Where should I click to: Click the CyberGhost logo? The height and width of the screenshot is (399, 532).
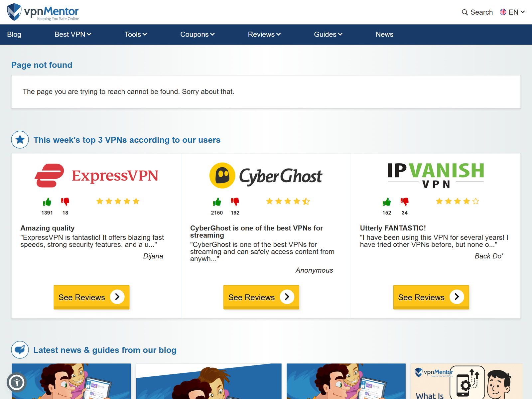point(266,176)
